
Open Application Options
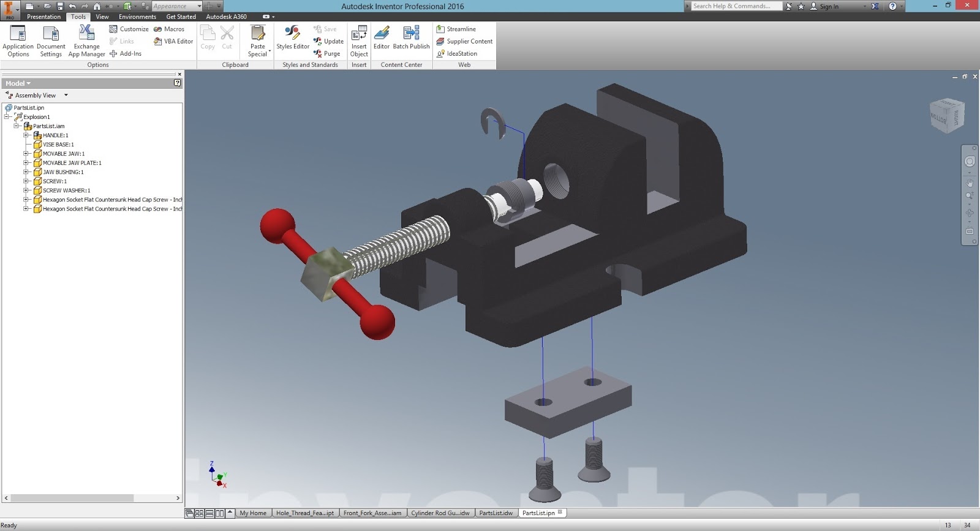[x=18, y=41]
